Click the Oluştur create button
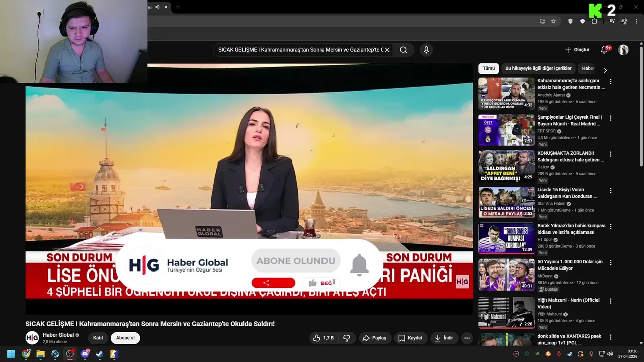 [x=577, y=50]
